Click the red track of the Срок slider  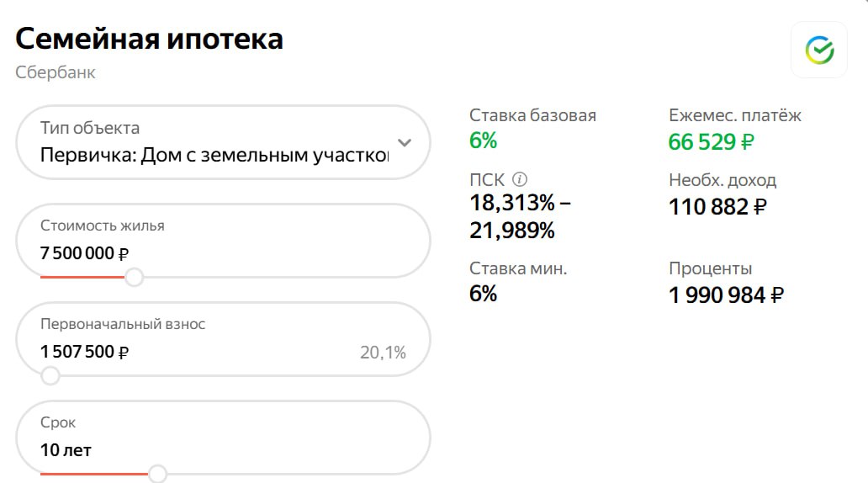click(x=94, y=474)
